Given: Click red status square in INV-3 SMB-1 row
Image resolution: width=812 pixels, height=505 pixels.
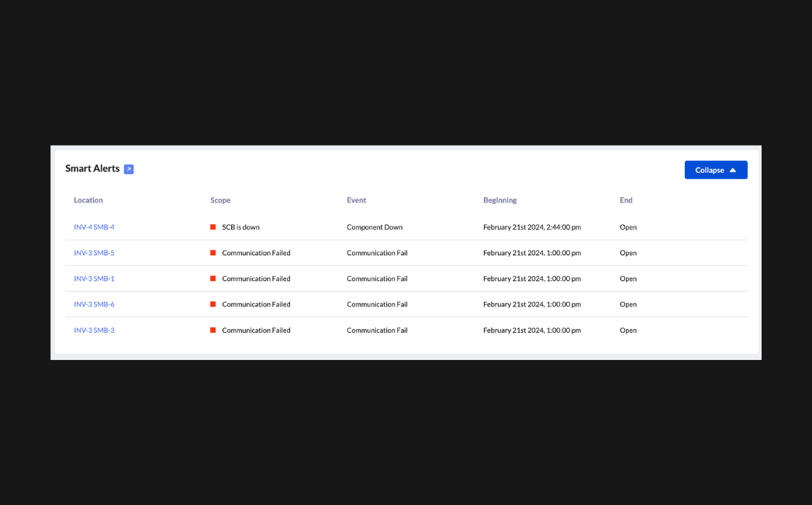Looking at the screenshot, I should pos(213,278).
